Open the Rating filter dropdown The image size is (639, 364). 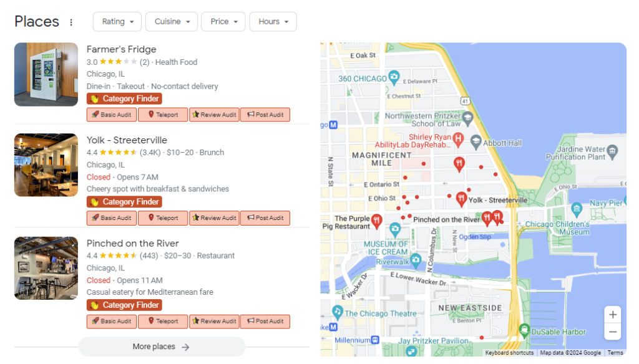(117, 22)
